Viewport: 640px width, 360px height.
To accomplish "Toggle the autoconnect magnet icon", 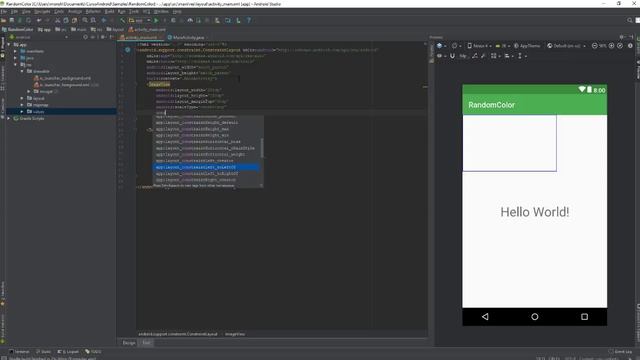I will point(452,56).
